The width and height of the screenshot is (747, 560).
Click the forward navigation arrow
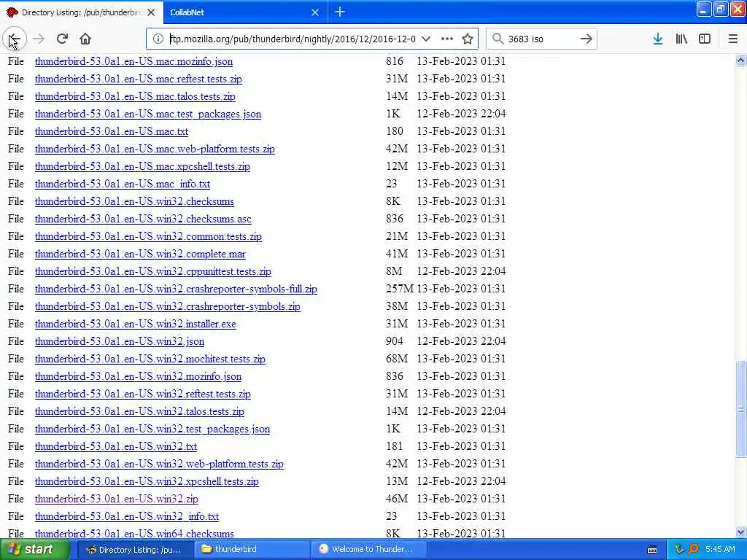coord(39,39)
